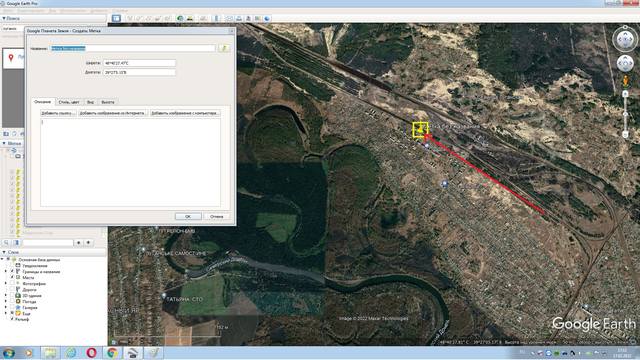The image size is (640, 360).
Task: Enable the 3D buildings layer checkbox
Action: click(12, 296)
